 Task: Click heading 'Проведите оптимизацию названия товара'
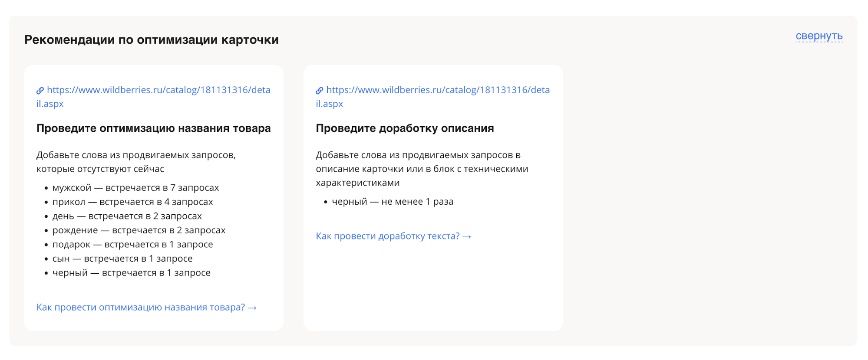(153, 128)
